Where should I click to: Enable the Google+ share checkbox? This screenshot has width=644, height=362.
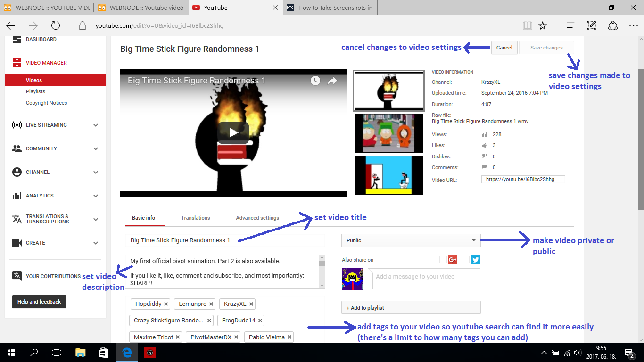pos(443,260)
